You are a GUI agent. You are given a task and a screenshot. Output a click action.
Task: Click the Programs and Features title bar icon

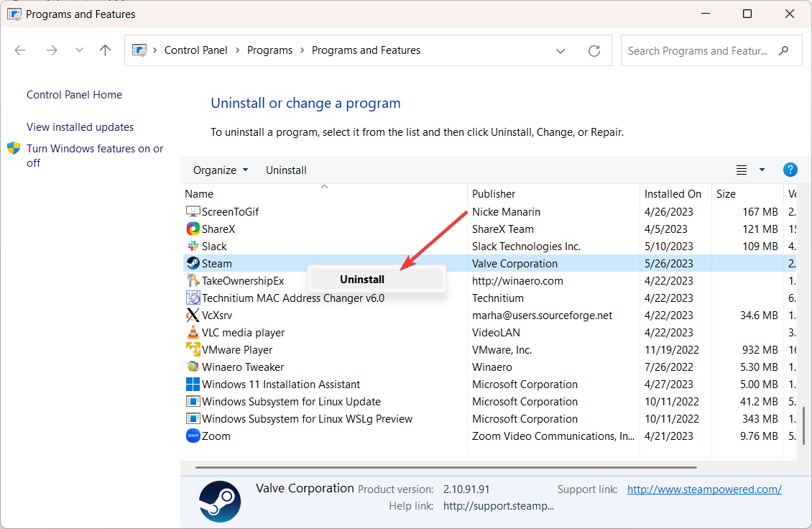(14, 14)
